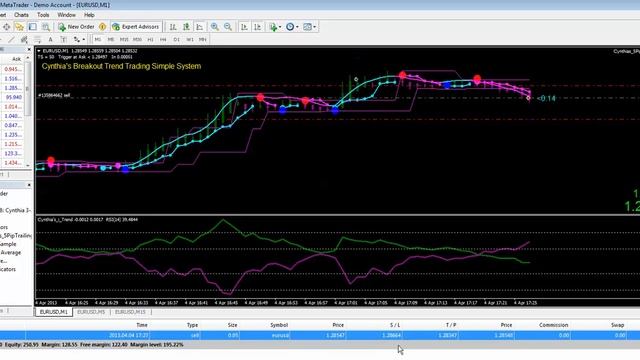
Task: Click the chart title dropdown arrow
Action: [39, 51]
